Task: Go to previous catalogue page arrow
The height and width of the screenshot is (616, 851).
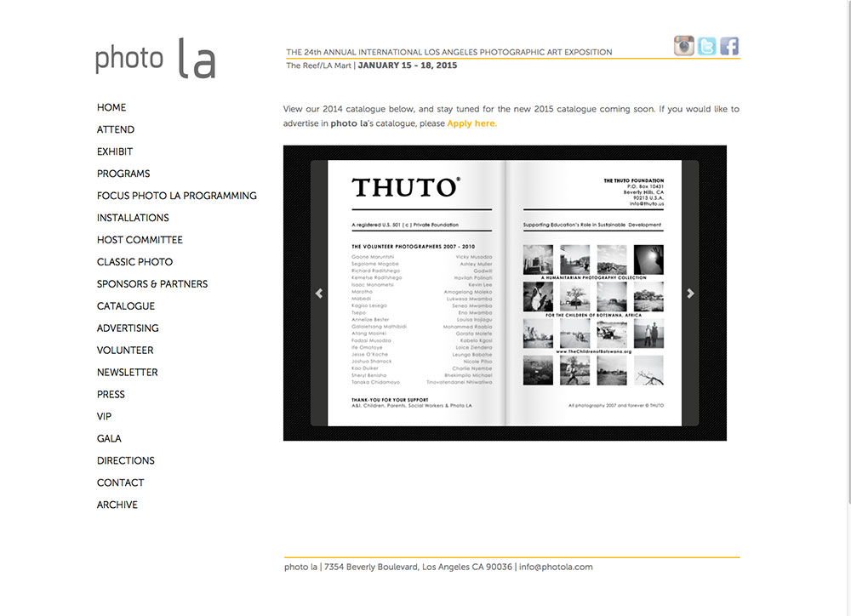Action: point(319,294)
